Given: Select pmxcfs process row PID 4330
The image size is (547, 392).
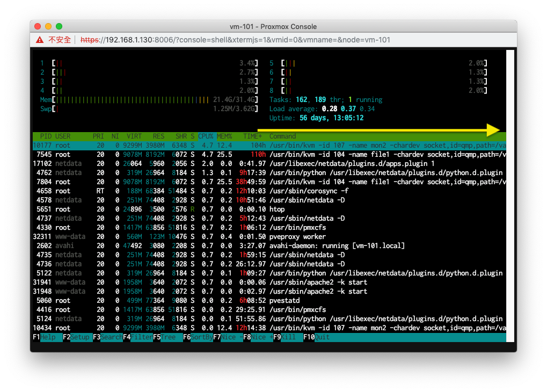Looking at the screenshot, I should pos(269,228).
